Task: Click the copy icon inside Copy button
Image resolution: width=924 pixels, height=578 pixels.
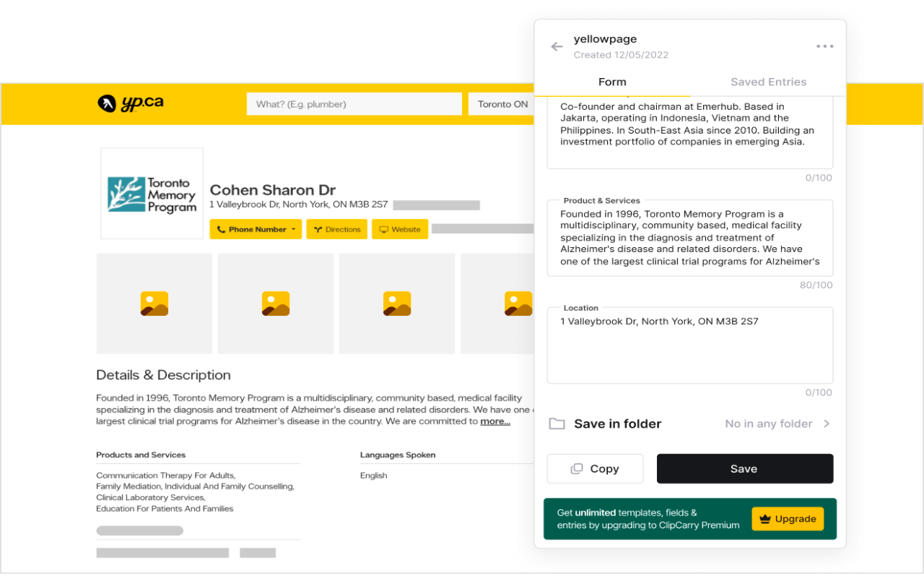Action: 577,469
